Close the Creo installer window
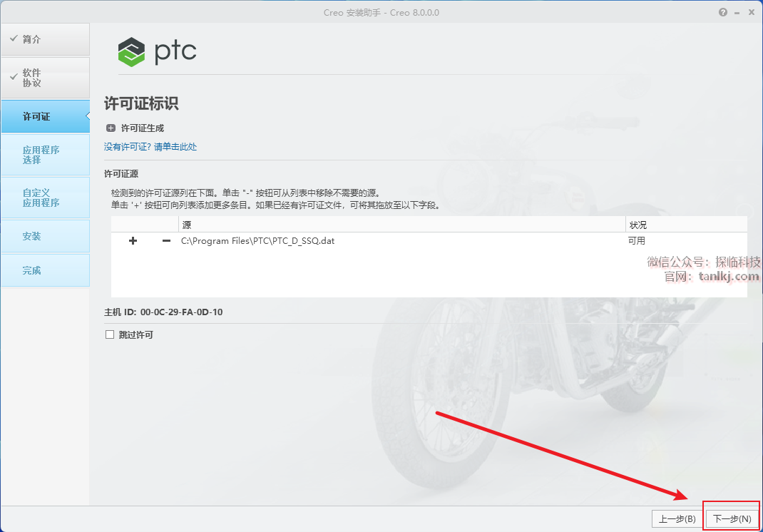Screen dimensions: 763x532 (752, 12)
